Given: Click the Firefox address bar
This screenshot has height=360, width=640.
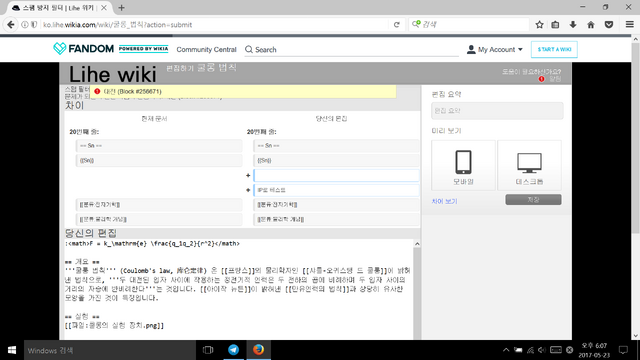Looking at the screenshot, I should coord(214,24).
